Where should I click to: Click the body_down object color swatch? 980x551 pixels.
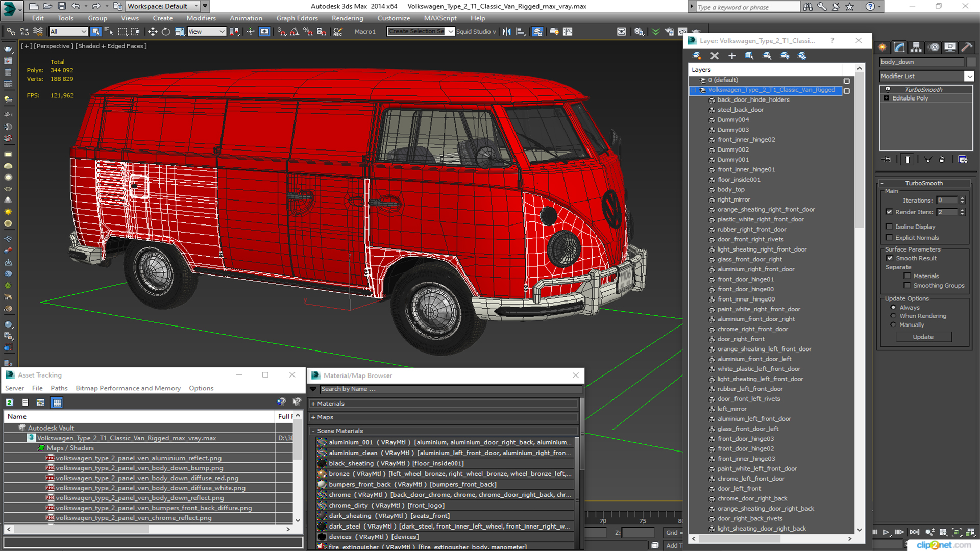point(971,62)
